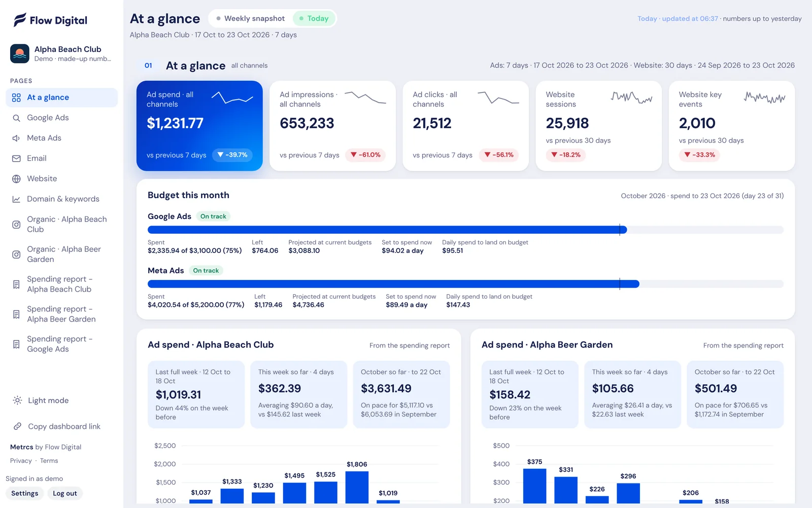The width and height of the screenshot is (812, 508).
Task: Click the On track badge next to Google Ads
Action: (213, 216)
